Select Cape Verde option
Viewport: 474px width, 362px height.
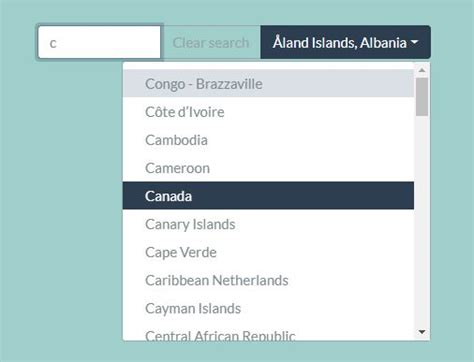[268, 252]
